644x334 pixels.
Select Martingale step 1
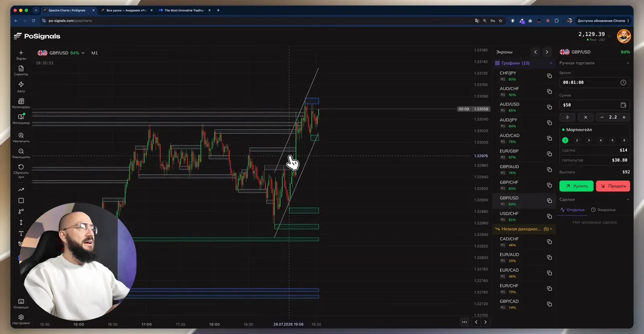(565, 140)
